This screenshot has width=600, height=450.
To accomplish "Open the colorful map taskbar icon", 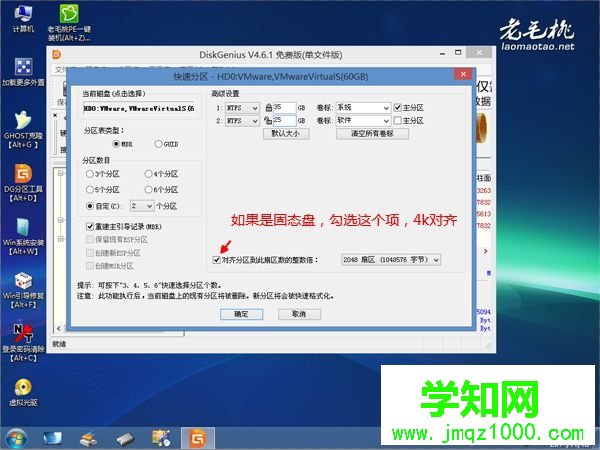I will coord(161,439).
